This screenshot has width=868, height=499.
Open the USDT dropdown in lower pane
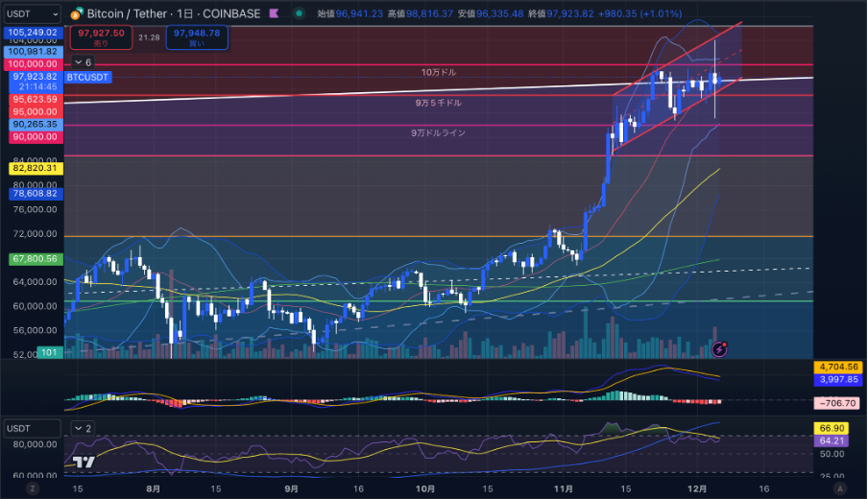pyautogui.click(x=32, y=428)
